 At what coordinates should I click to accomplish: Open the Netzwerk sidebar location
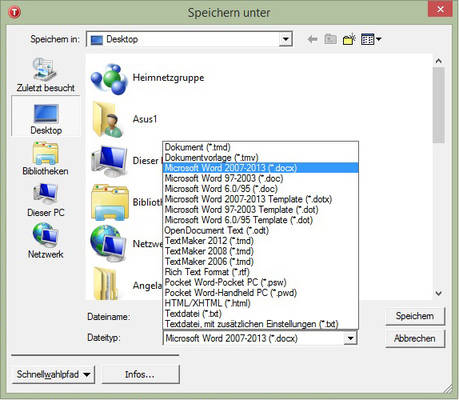coord(46,241)
